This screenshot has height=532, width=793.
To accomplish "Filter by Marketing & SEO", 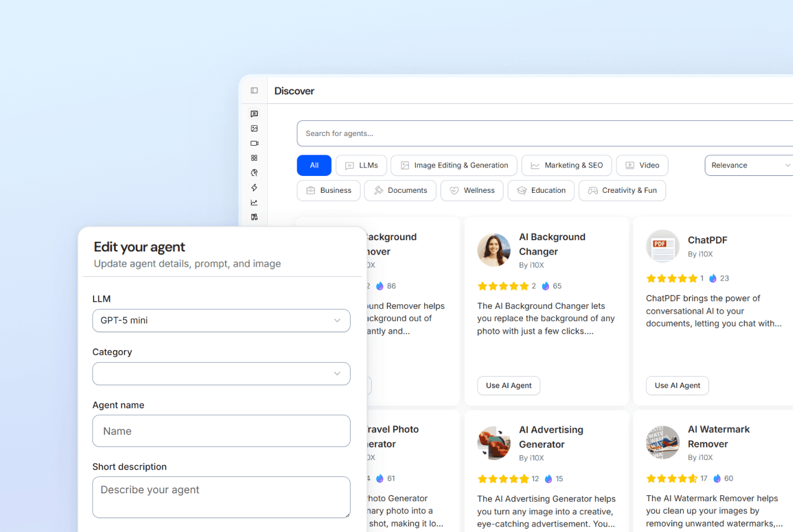I will pos(567,166).
